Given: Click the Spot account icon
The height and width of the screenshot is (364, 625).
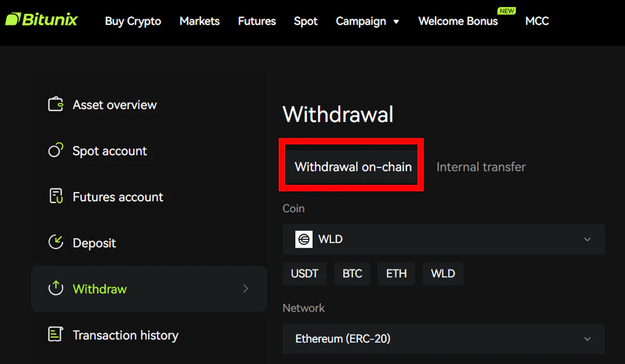Looking at the screenshot, I should coord(56,150).
